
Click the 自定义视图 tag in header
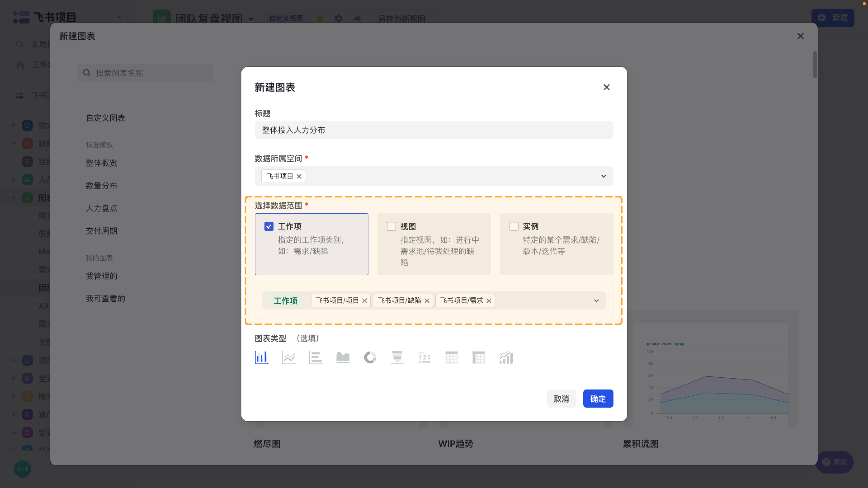(x=286, y=18)
